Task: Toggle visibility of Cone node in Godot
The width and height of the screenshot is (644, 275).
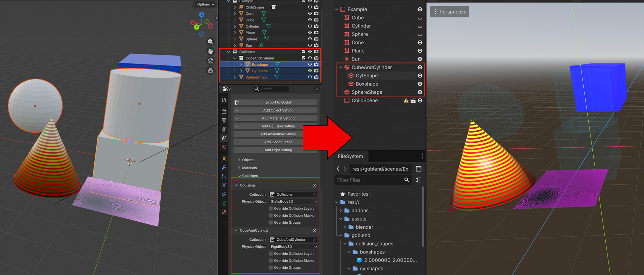Action: coord(420,43)
